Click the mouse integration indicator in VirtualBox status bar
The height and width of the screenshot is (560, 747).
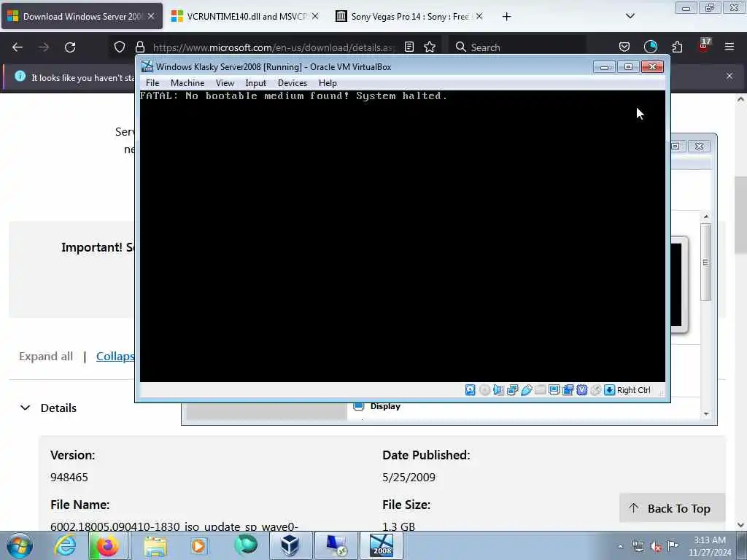(x=595, y=390)
